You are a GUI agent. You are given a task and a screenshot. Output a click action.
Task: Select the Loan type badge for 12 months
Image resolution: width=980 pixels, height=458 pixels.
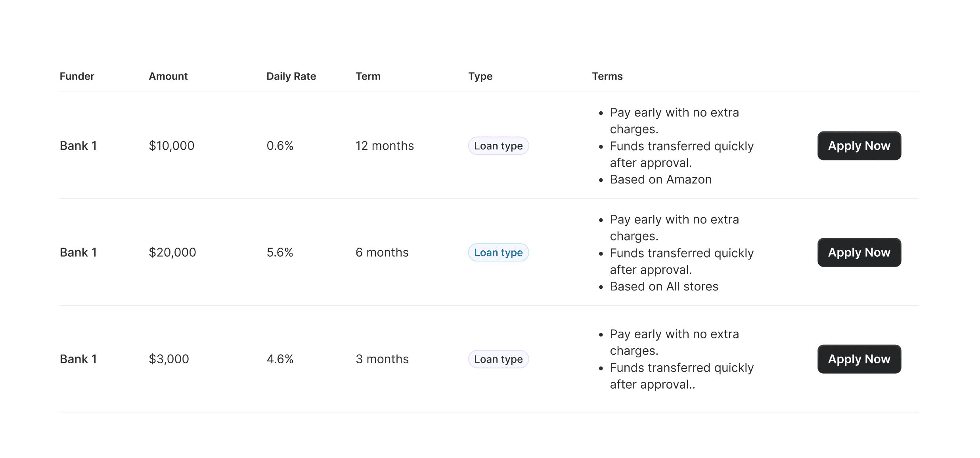[498, 146]
